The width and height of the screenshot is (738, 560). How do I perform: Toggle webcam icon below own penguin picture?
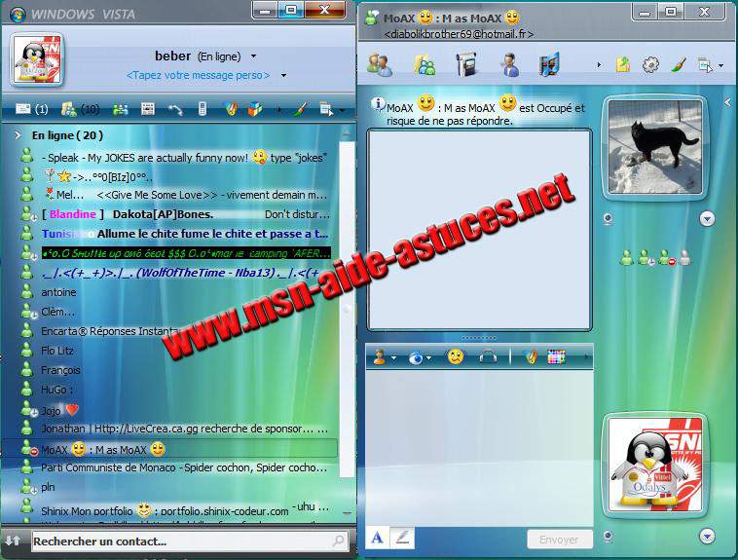609,536
